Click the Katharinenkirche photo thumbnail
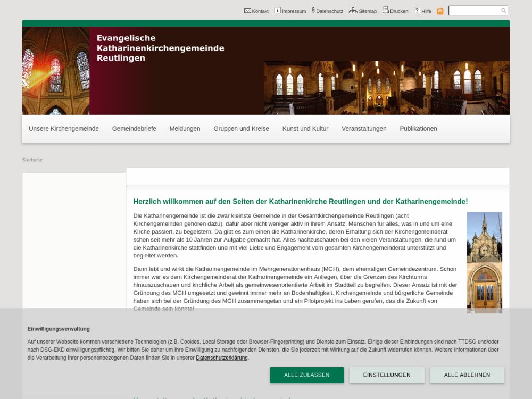 click(484, 262)
